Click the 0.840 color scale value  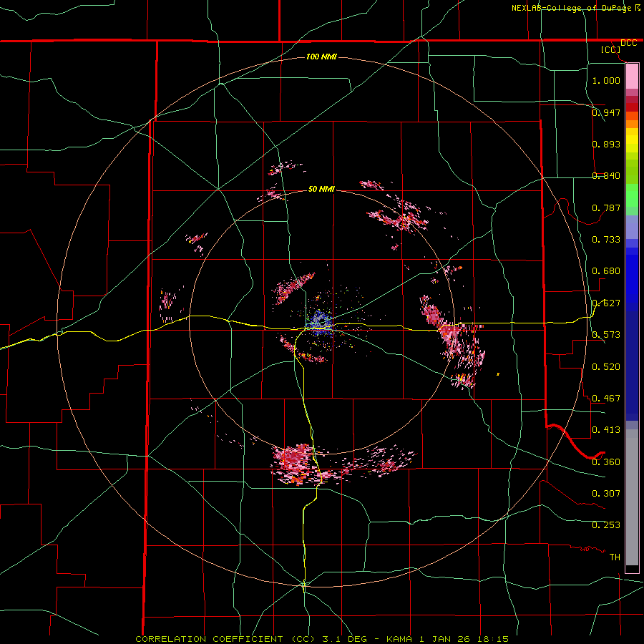pyautogui.click(x=606, y=175)
